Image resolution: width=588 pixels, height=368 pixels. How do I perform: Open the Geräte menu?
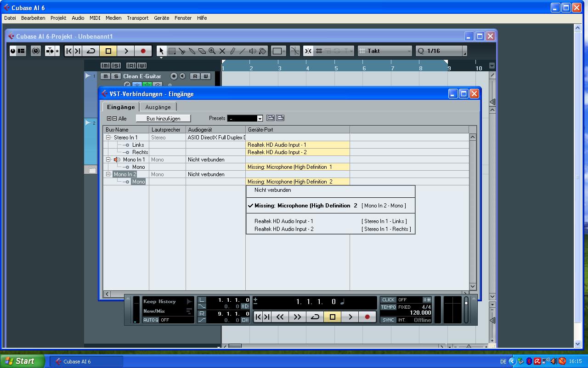(161, 18)
